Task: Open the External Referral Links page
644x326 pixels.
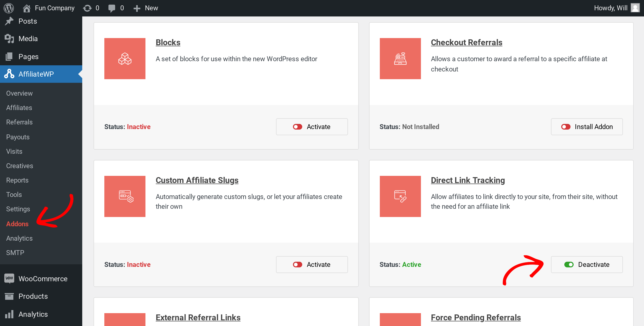Action: pos(198,317)
